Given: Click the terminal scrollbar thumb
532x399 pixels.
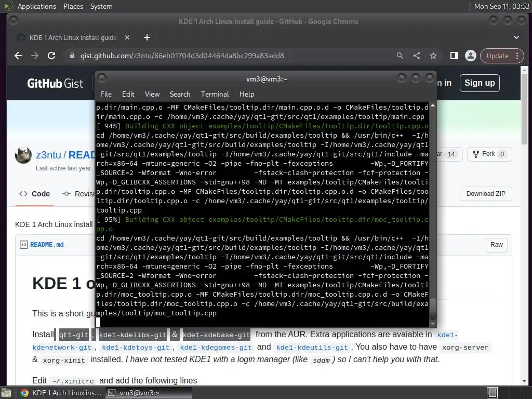Looking at the screenshot, I should click(433, 309).
